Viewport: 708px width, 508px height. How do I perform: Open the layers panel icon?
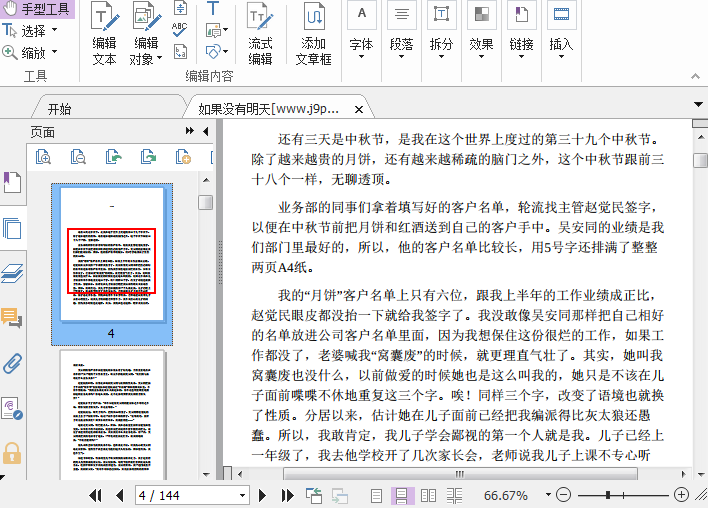12,273
